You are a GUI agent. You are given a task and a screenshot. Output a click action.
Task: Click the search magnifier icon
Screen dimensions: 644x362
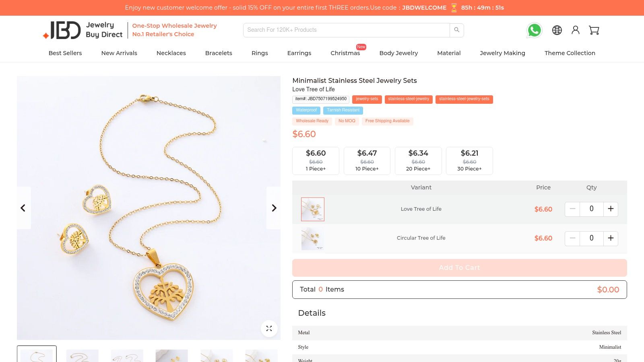(x=456, y=30)
